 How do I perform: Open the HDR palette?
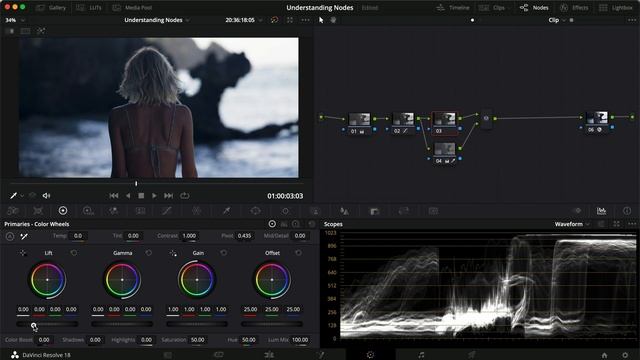coord(88,211)
